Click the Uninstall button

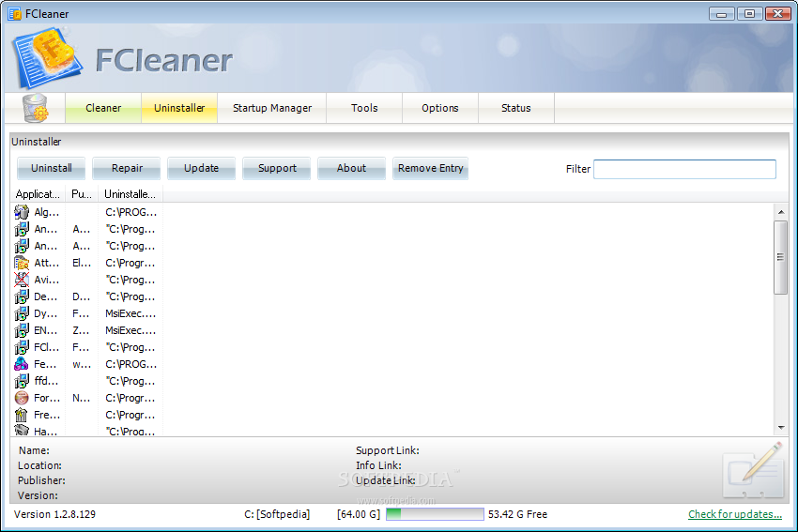(x=51, y=168)
